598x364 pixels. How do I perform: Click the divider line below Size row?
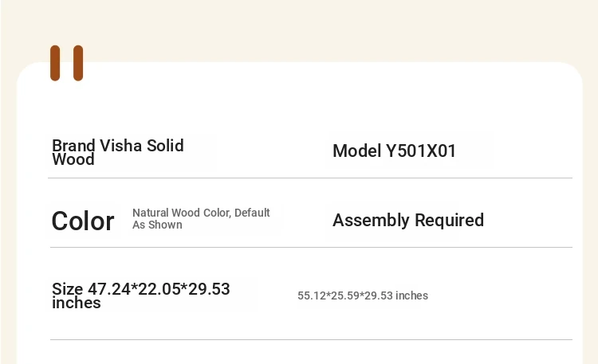311,339
